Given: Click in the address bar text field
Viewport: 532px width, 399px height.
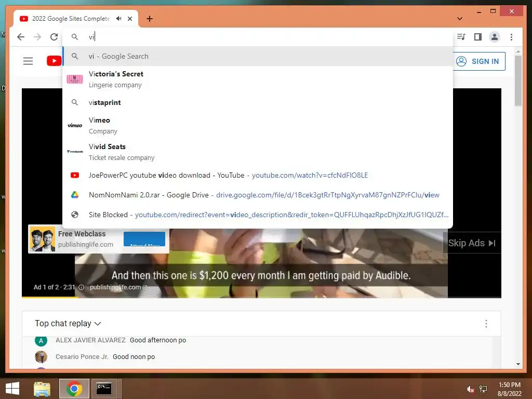Looking at the screenshot, I should click(258, 37).
